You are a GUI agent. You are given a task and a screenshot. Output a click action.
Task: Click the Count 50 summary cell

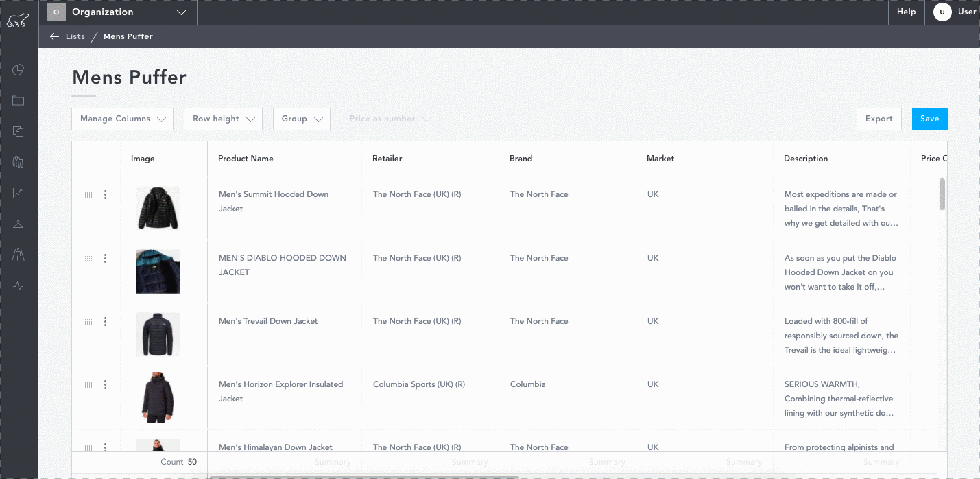click(178, 462)
